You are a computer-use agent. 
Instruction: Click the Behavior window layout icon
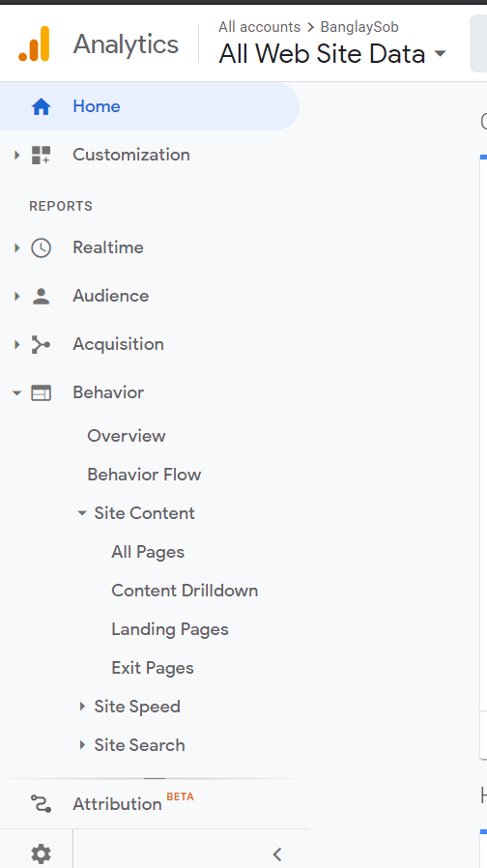[41, 393]
